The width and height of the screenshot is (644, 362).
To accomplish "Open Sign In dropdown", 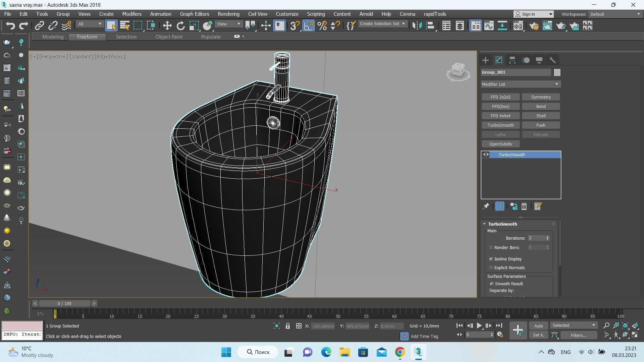I will (534, 14).
